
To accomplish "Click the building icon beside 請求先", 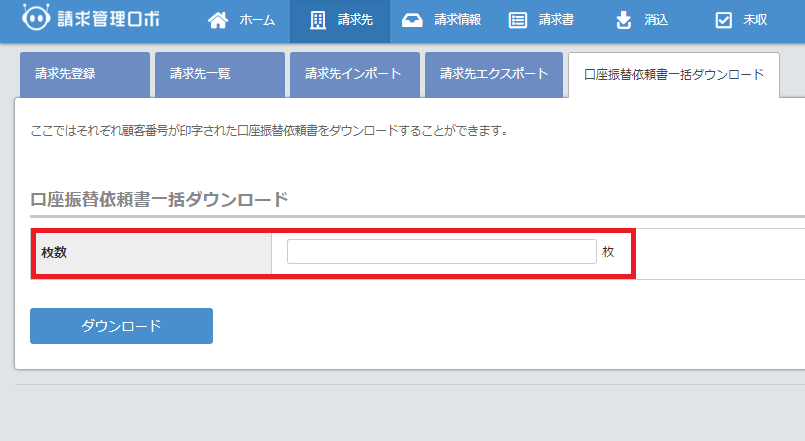I will 318,20.
